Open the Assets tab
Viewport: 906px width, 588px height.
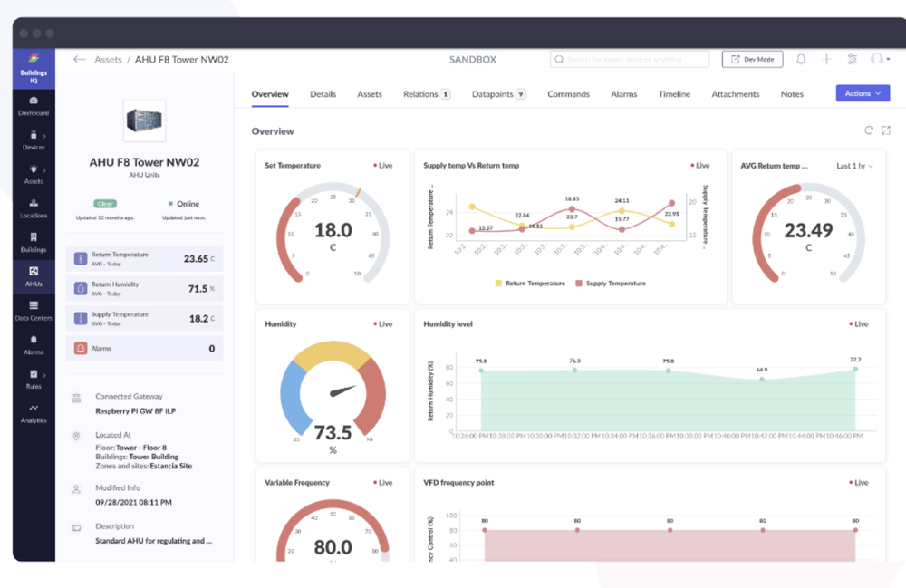(370, 94)
